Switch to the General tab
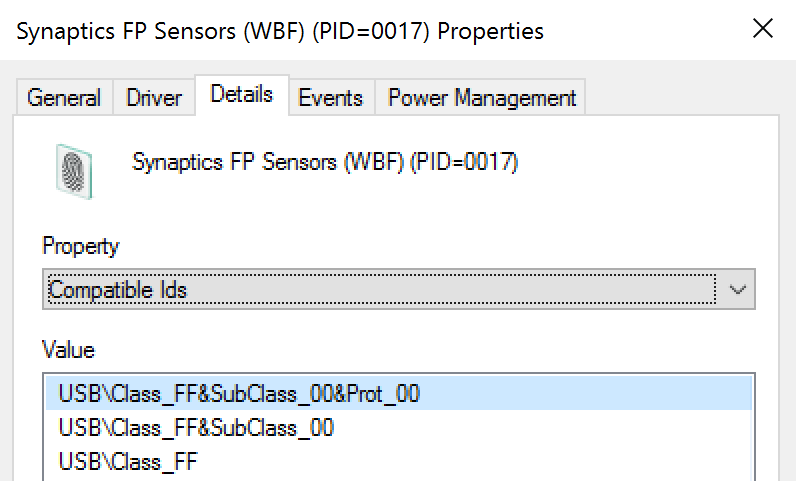 (x=64, y=98)
